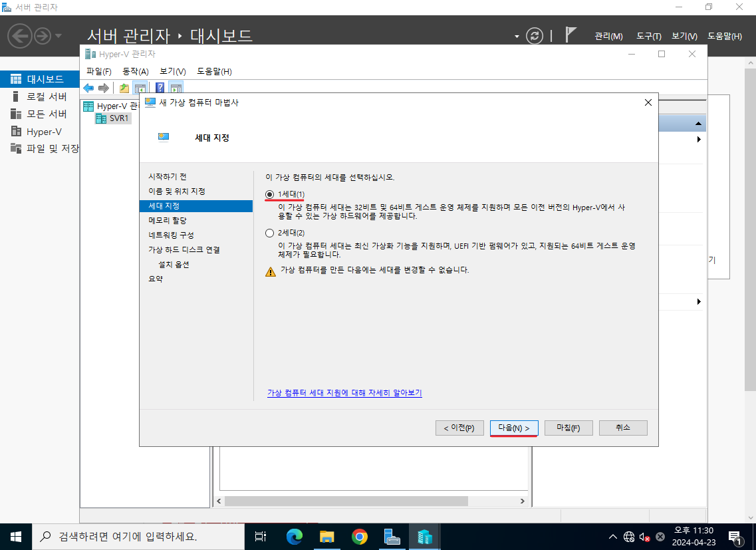Open Server Manager navigation history dropdown
Viewport: 756px width, 550px height.
pos(59,36)
